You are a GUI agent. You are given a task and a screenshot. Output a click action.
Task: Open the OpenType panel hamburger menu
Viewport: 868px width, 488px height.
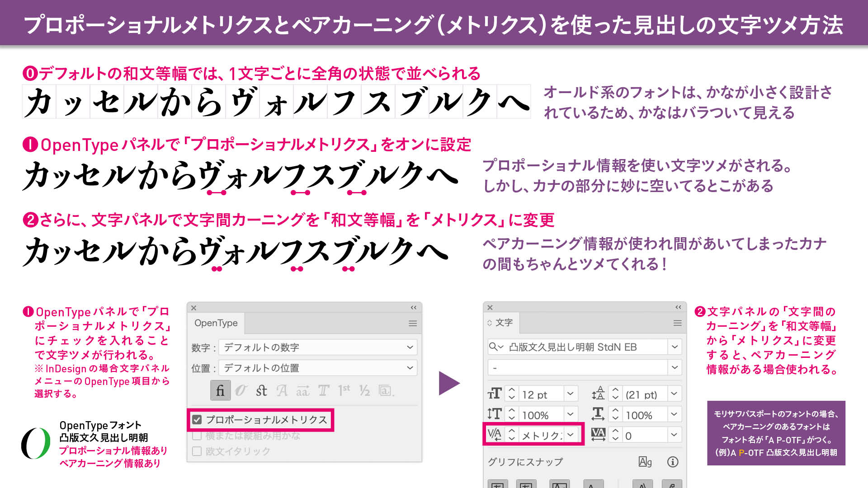click(412, 324)
